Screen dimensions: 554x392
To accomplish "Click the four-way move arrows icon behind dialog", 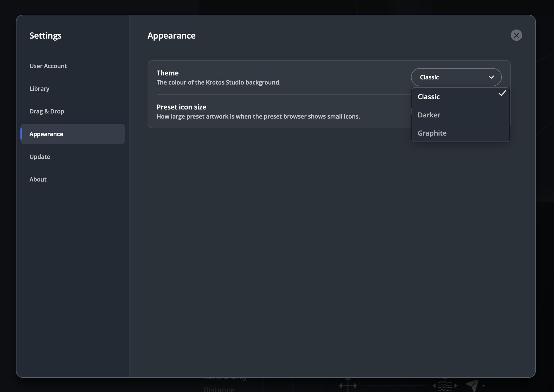I will 348,385.
